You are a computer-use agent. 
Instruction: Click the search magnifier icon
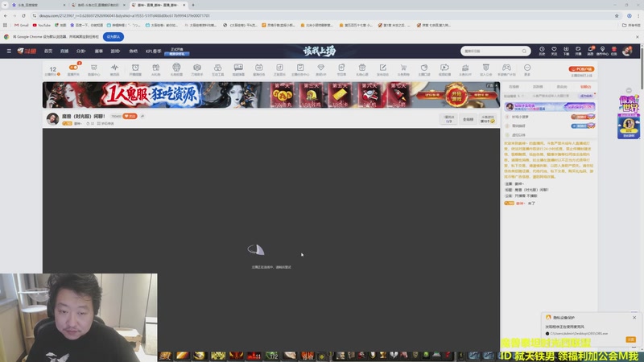coord(525,51)
